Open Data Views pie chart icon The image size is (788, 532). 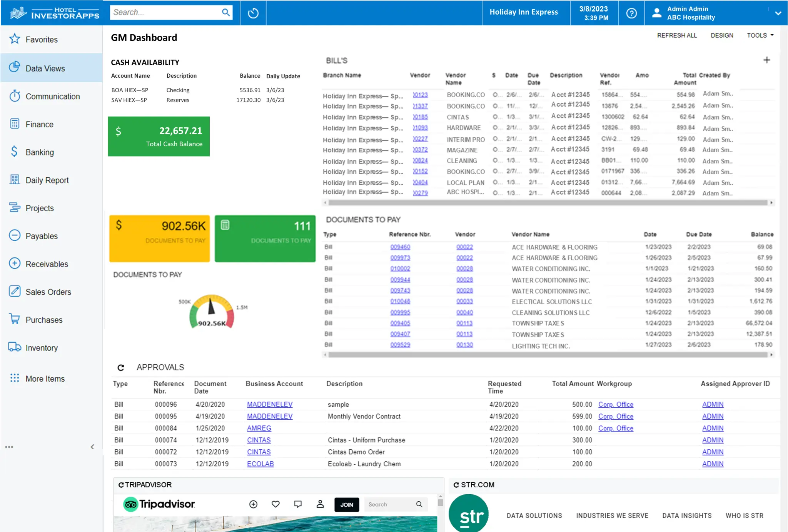(x=15, y=67)
